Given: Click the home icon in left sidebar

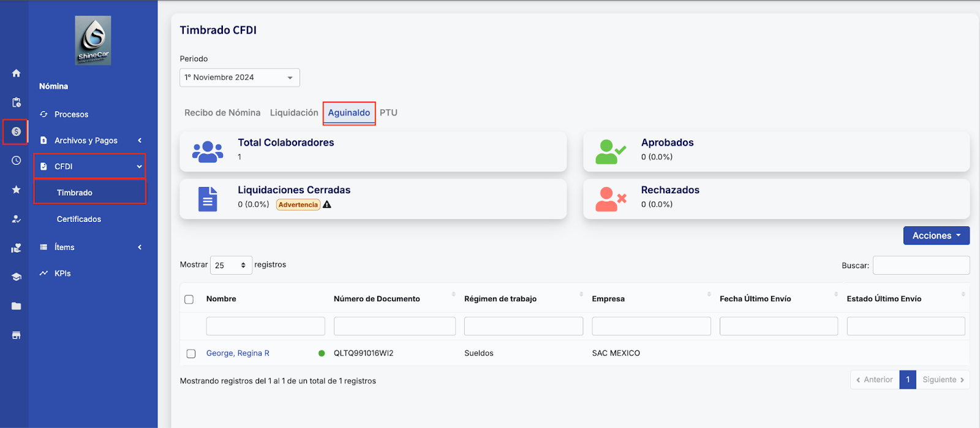Looking at the screenshot, I should (17, 74).
